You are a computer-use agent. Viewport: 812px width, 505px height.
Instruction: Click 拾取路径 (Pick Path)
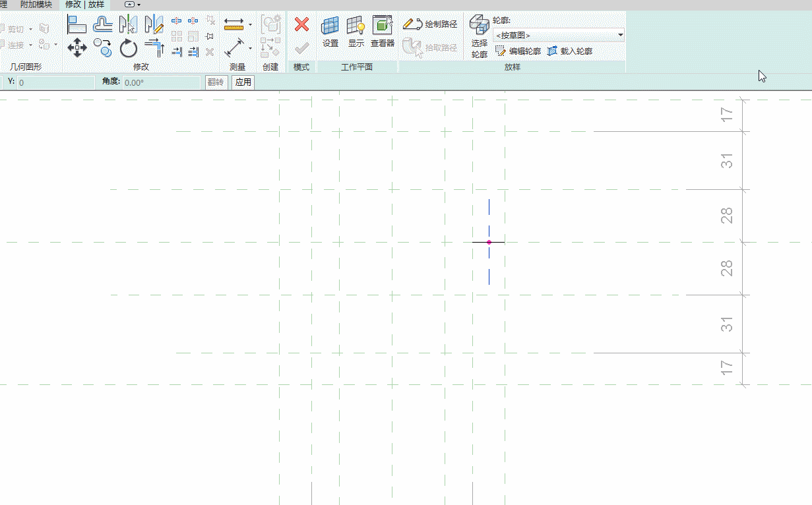point(430,47)
